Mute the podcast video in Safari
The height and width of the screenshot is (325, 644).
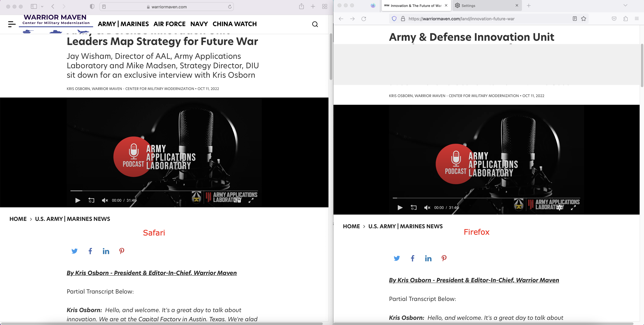click(105, 200)
